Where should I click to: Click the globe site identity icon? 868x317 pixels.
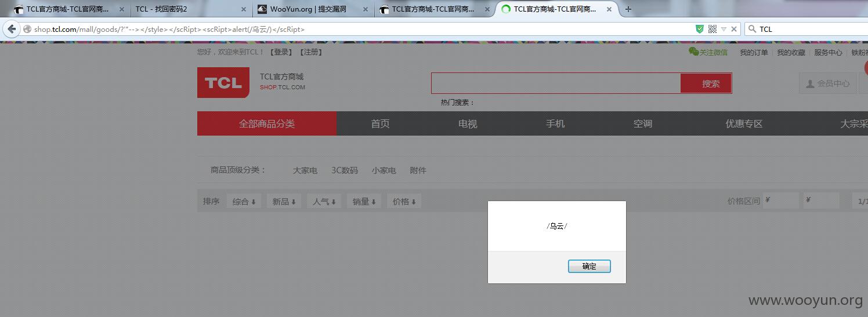point(27,29)
